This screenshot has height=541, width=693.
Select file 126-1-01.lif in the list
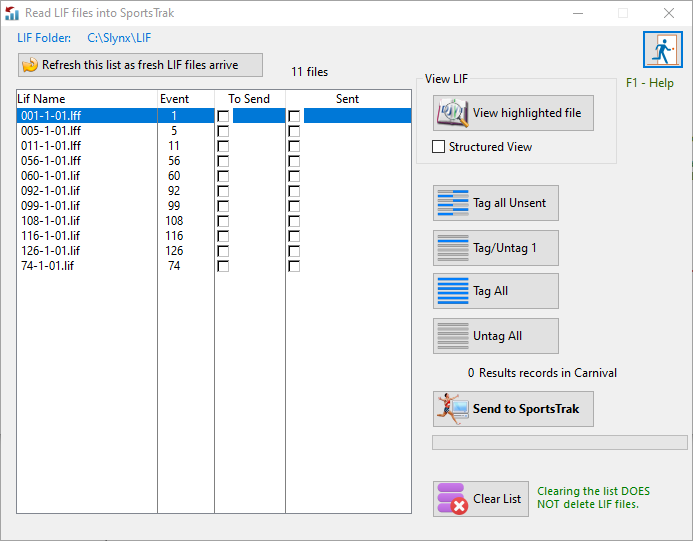(50, 251)
